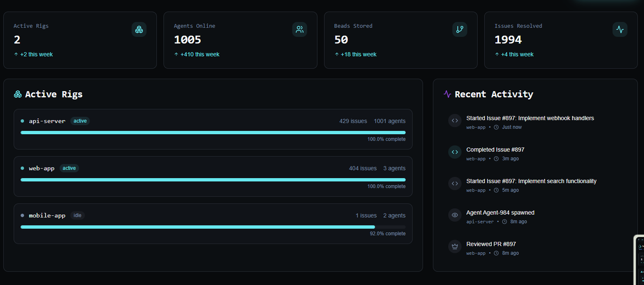Click the active badge on api-server
Viewport: 644px width, 285px height.
click(80, 121)
